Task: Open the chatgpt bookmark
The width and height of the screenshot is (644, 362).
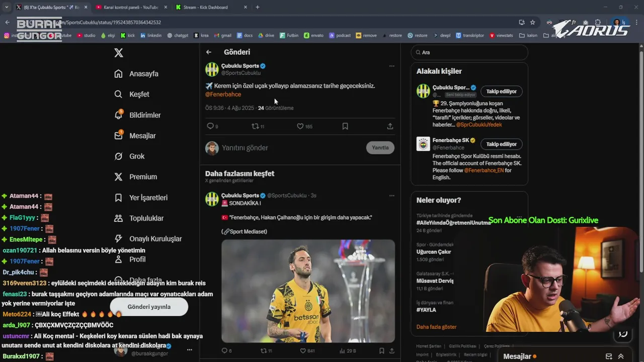Action: click(178, 36)
